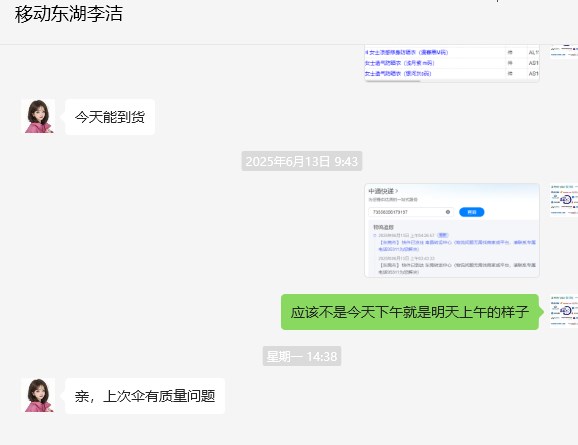The image size is (578, 445).
Task: Click the 中通快递 chevron heading in screenshot
Action: 383,191
